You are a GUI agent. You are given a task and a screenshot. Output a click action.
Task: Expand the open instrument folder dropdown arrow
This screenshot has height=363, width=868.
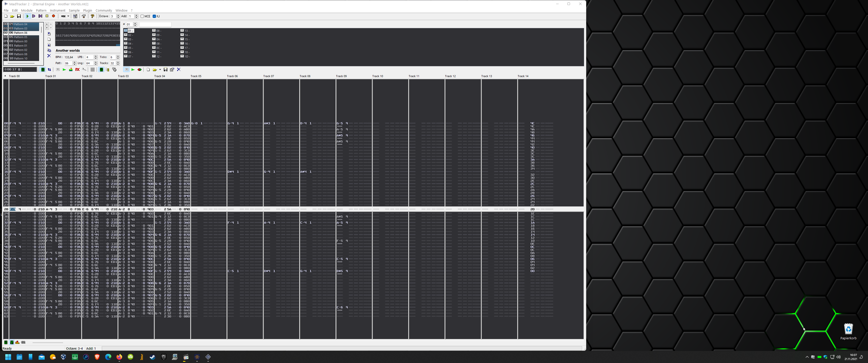[x=160, y=70]
